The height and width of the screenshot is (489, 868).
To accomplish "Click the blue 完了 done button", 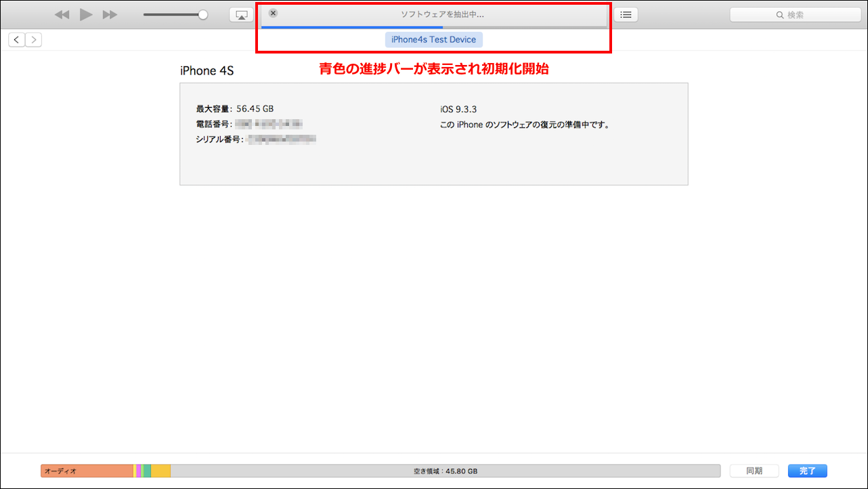I will (x=808, y=471).
